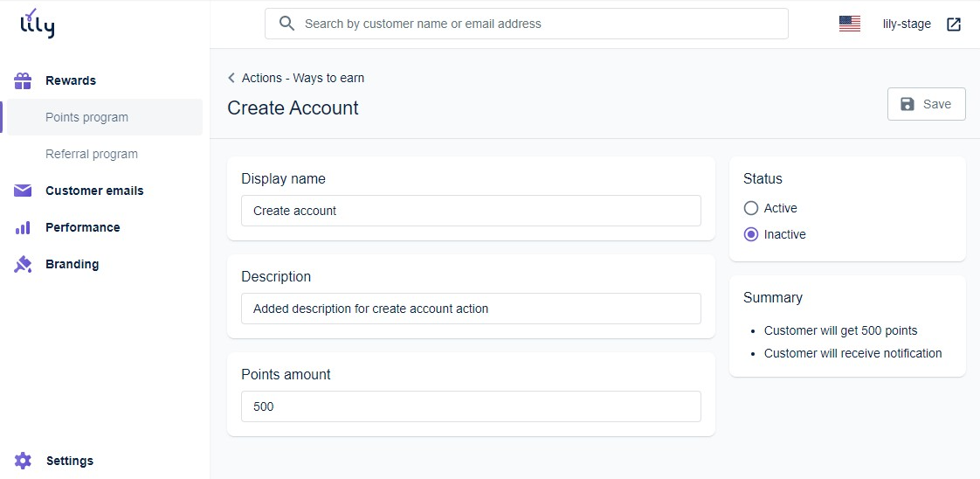Screen dimensions: 980x479
Task: Select the Active status radio button
Action: [x=751, y=208]
